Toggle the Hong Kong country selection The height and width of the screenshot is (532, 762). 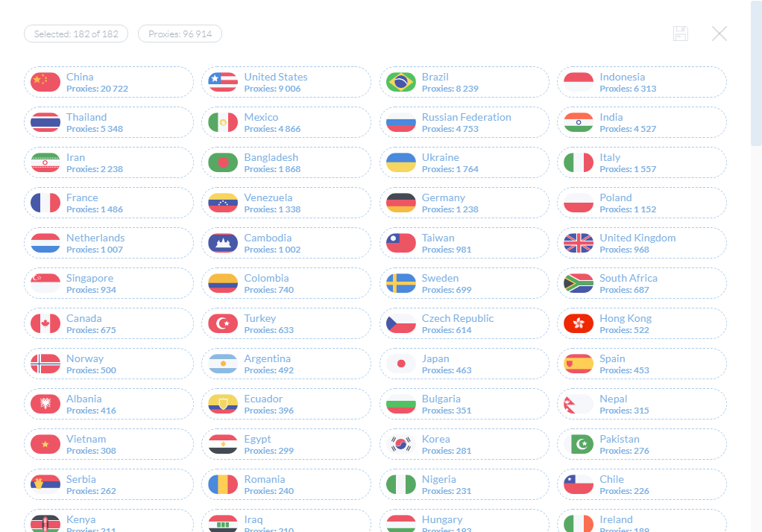click(x=642, y=324)
